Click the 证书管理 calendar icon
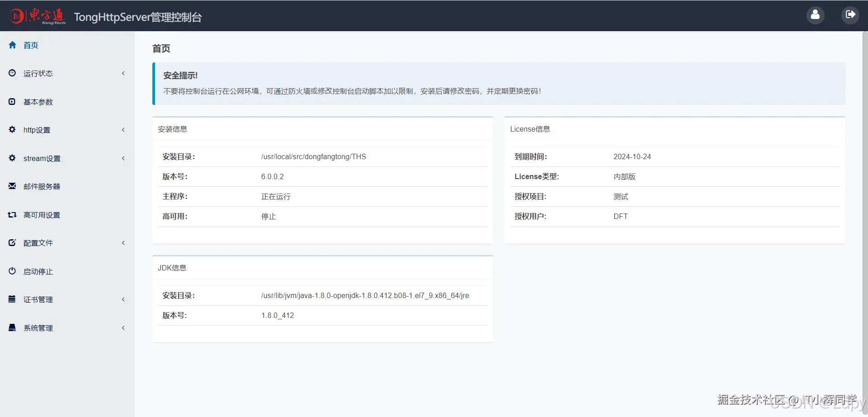This screenshot has height=417, width=868. [x=12, y=299]
